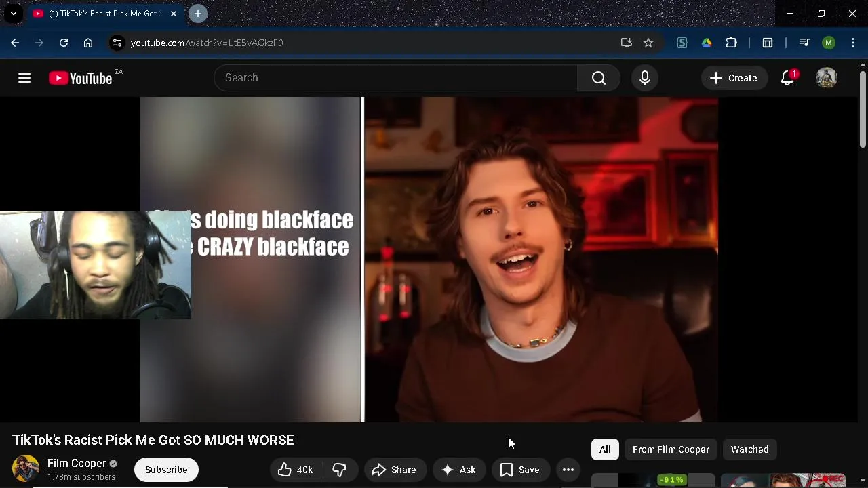The width and height of the screenshot is (868, 488).
Task: Open the Chrome profile M avatar
Action: (829, 43)
